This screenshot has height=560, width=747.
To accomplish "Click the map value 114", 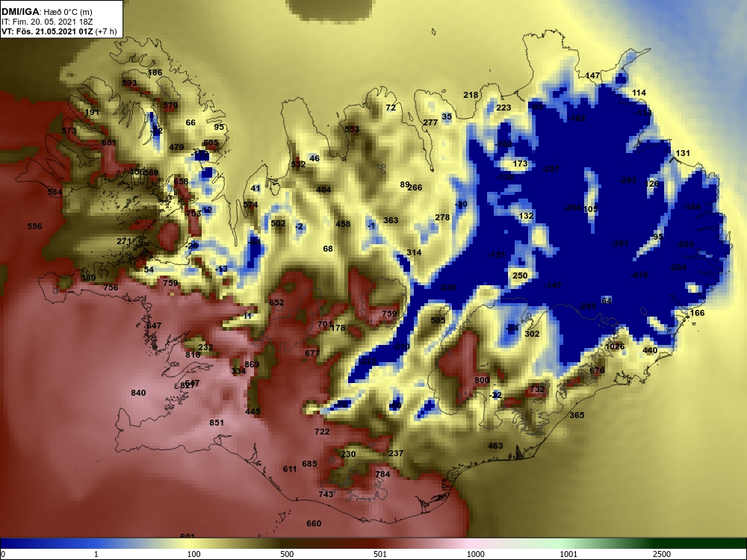I will [639, 93].
